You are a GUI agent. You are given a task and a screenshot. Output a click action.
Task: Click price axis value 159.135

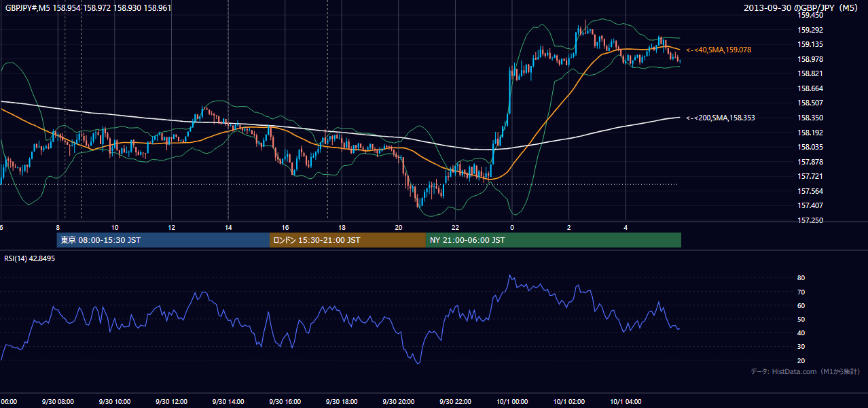[812, 44]
